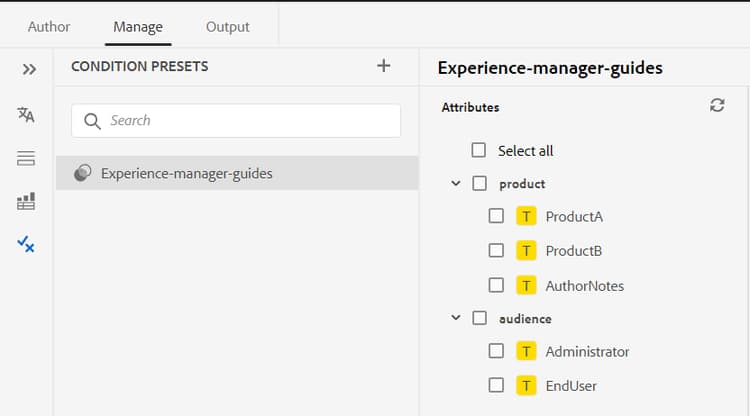Expand the left sidebar with double-chevron icon

pos(29,69)
